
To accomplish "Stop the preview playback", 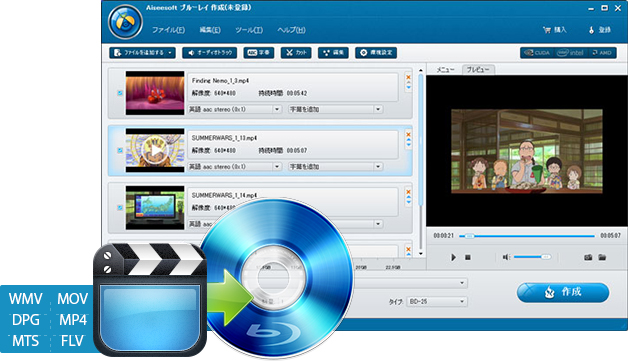I will (467, 257).
